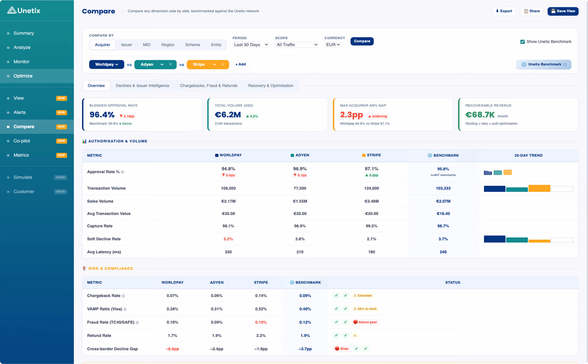588x364 pixels.
Task: Switch to the Overview tab
Action: 96,86
